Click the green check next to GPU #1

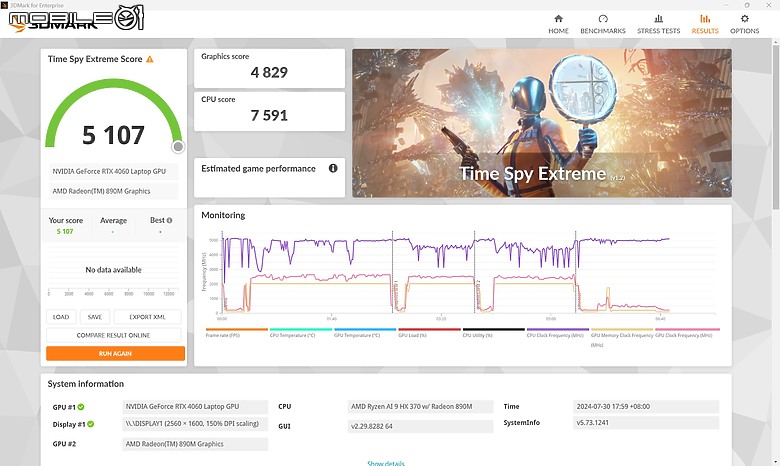click(x=81, y=407)
